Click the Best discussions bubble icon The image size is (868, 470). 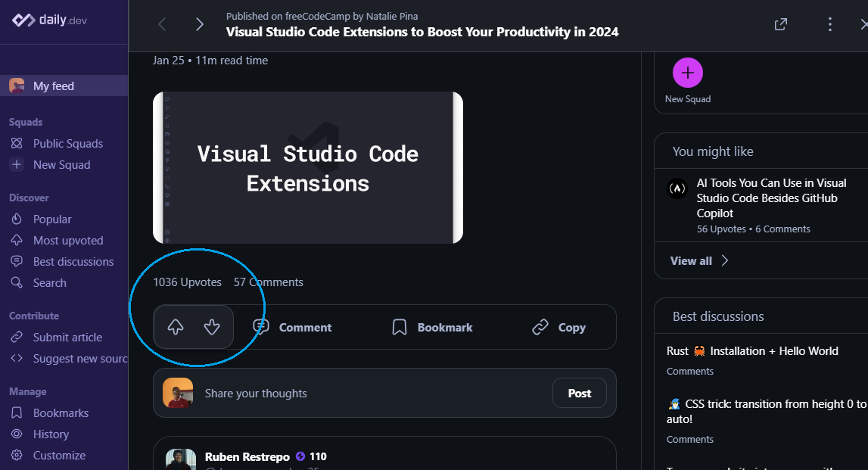pos(17,261)
